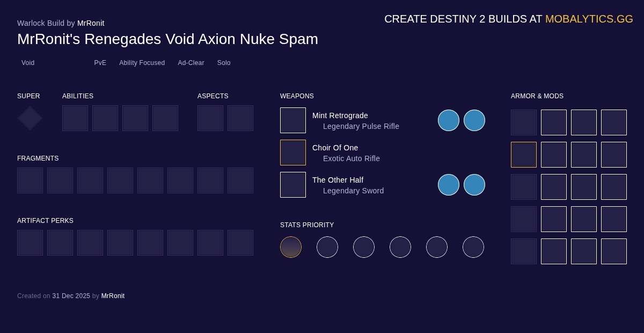
Task: Click a mod slot in Armor & Mods
Action: (554, 122)
